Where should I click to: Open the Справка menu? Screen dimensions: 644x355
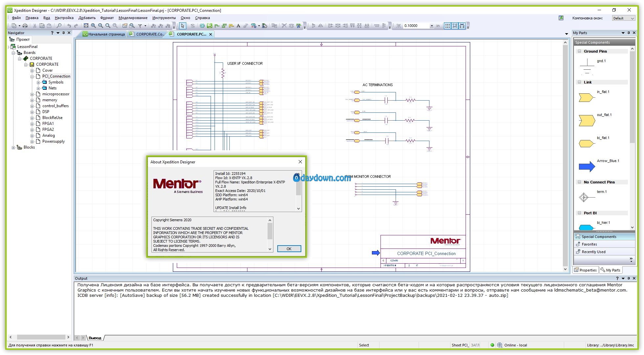pos(202,18)
